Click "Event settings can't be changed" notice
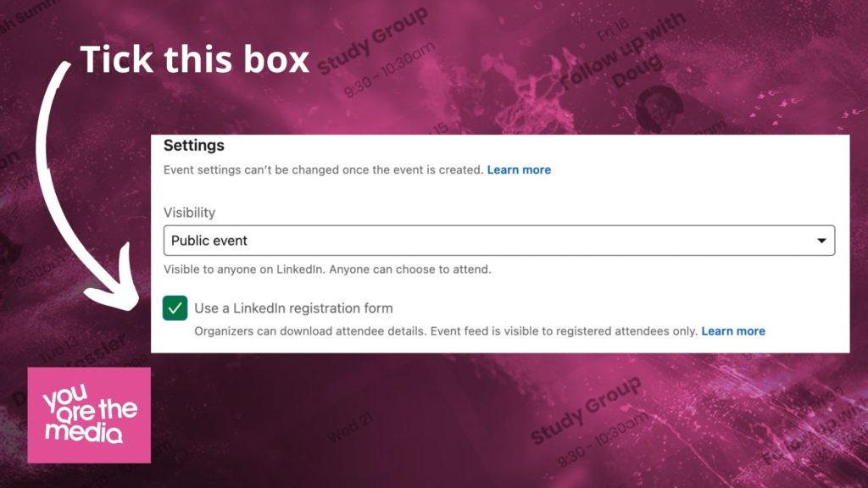Image resolution: width=868 pixels, height=488 pixels. (323, 169)
